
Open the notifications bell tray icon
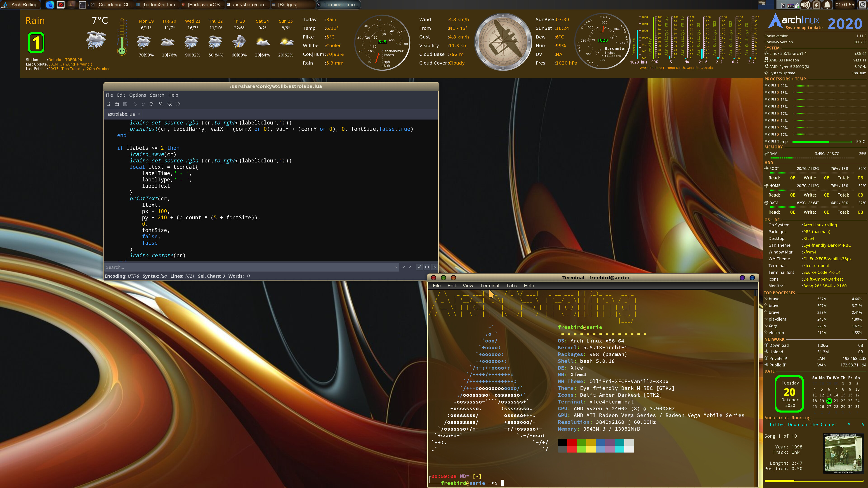coord(827,5)
